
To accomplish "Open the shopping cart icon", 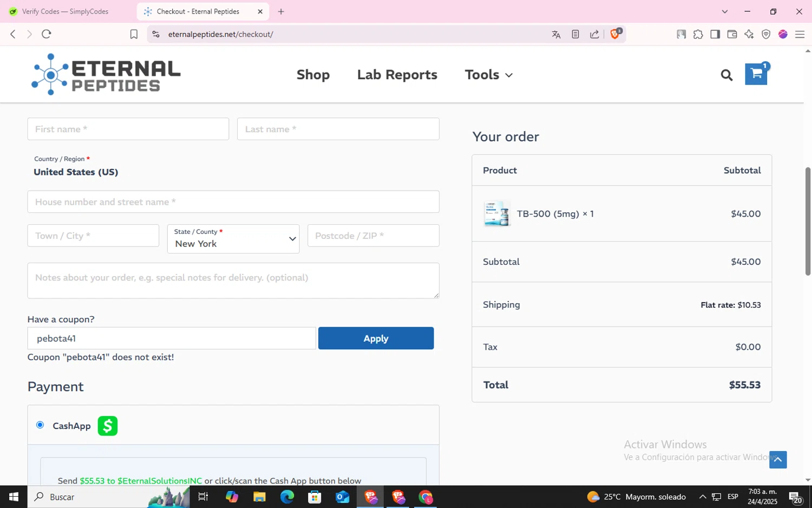I will point(756,74).
